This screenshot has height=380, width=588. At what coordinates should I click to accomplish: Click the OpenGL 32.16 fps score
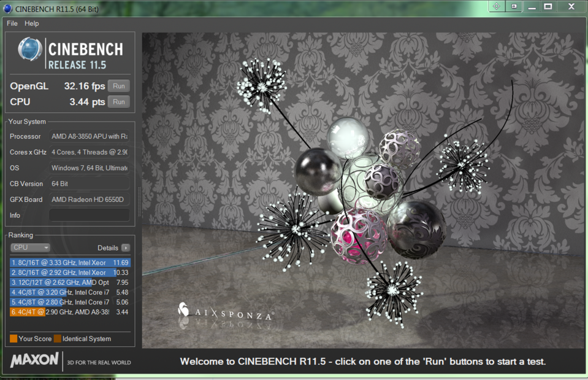pos(85,86)
